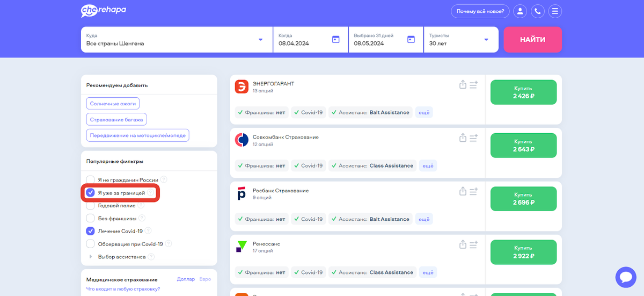The height and width of the screenshot is (296, 644).
Task: Open Почему всё новое? button
Action: 480,11
